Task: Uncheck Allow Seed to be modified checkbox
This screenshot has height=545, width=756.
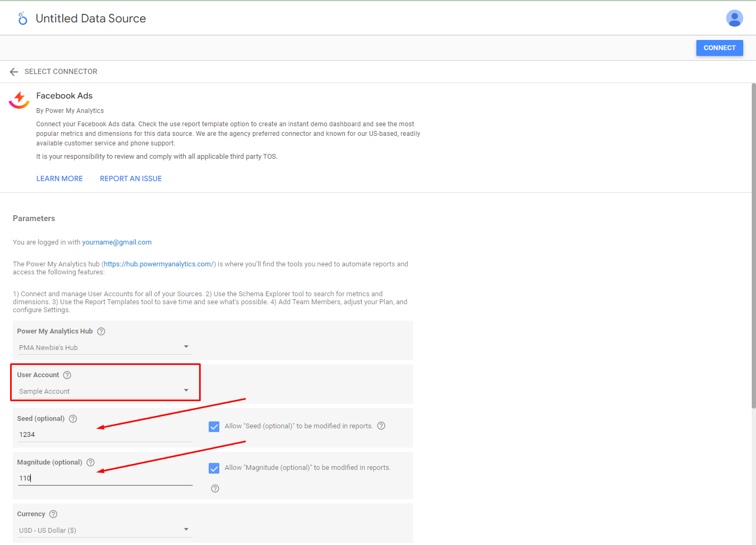Action: [214, 427]
